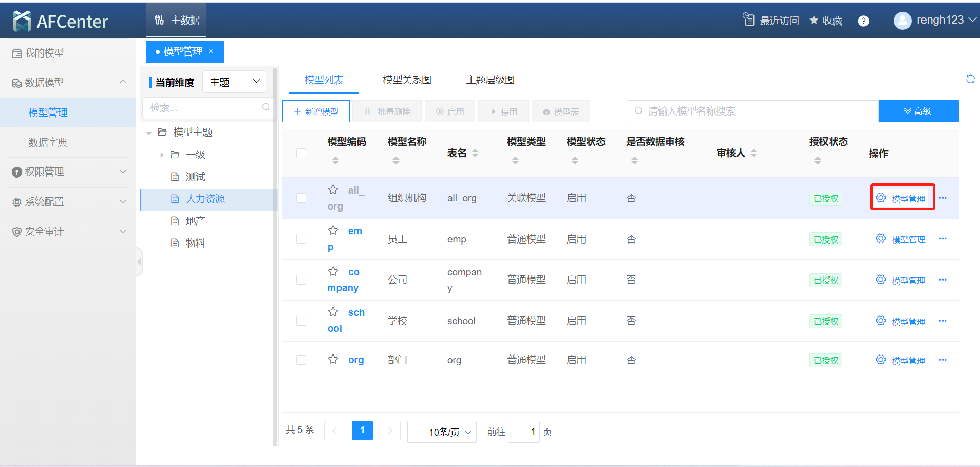Open the 主数据 top navigation tab
The height and width of the screenshot is (467, 980).
point(177,20)
